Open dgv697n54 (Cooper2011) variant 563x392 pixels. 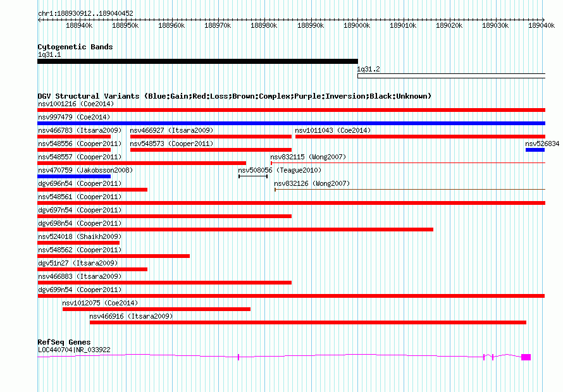[80, 210]
